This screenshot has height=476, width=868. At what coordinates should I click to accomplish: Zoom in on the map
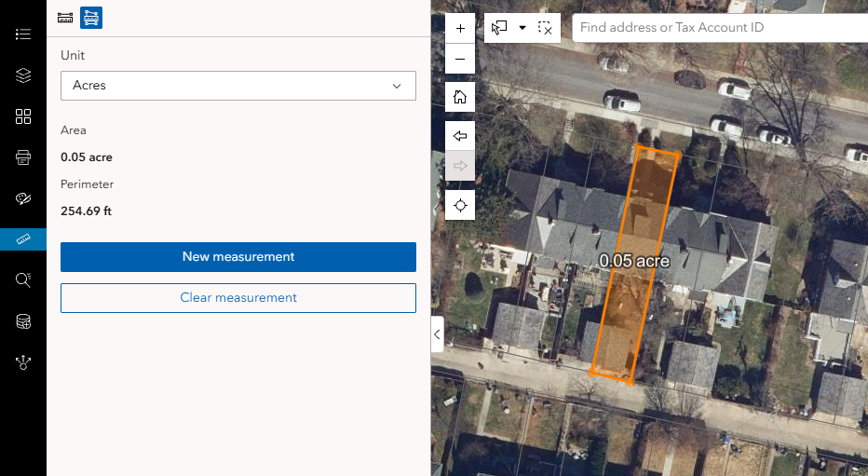pos(460,29)
